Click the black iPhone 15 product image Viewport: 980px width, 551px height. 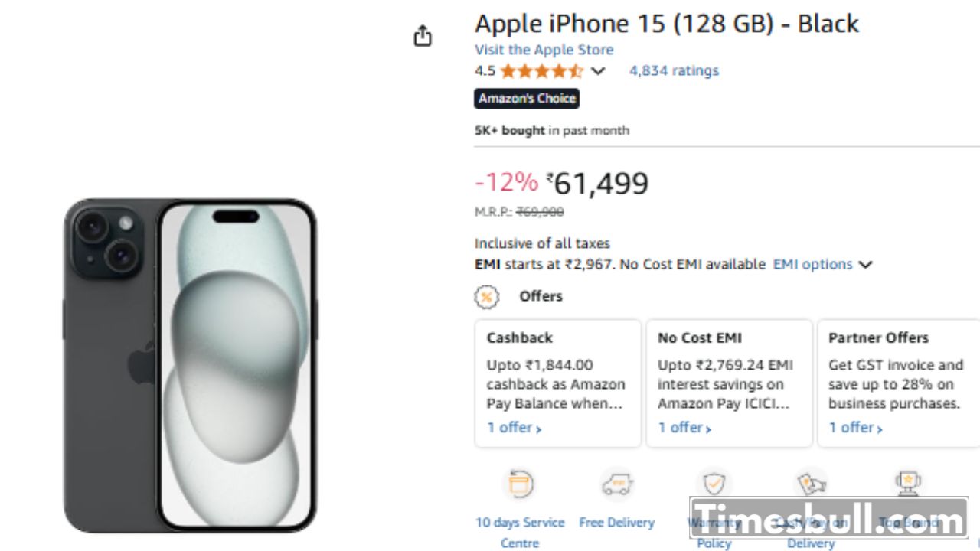point(190,365)
